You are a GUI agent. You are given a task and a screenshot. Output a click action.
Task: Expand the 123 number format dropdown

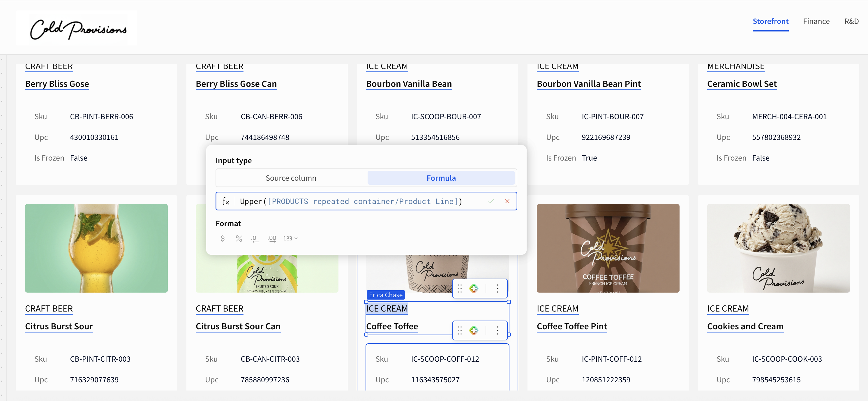(290, 238)
